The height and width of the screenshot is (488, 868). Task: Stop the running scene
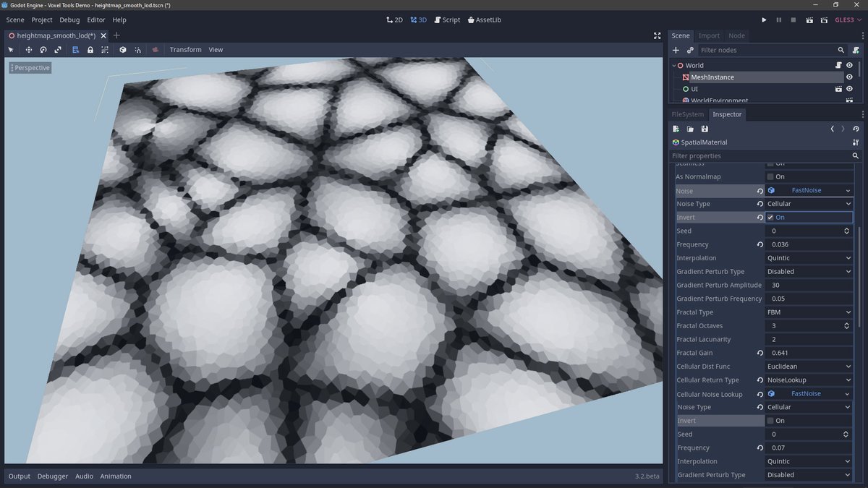click(x=793, y=20)
